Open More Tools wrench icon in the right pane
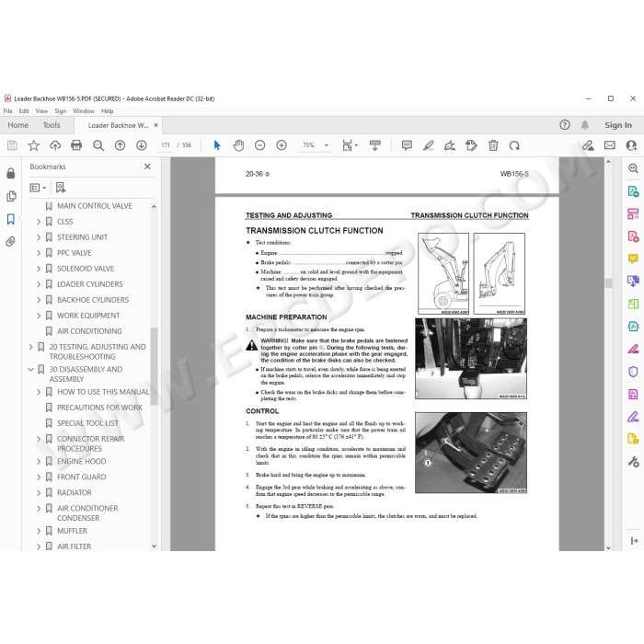The width and height of the screenshot is (644, 644). [633, 462]
